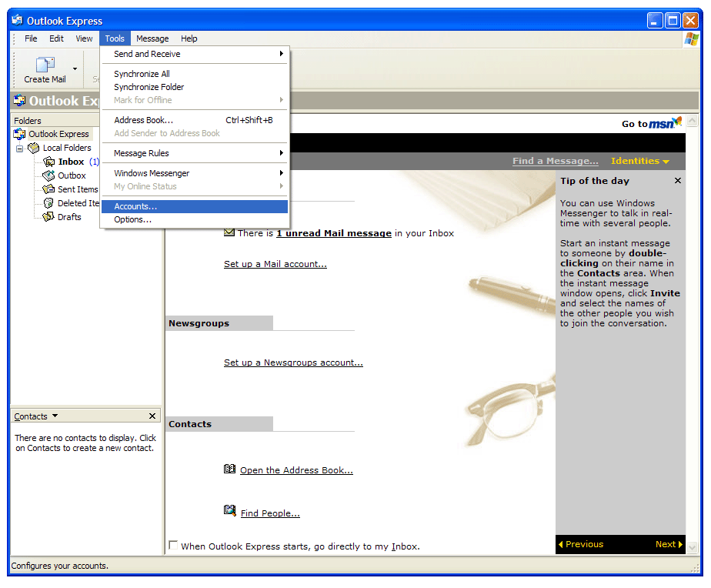Click the Address Book icon
This screenshot has height=588, width=711.
tap(229, 469)
